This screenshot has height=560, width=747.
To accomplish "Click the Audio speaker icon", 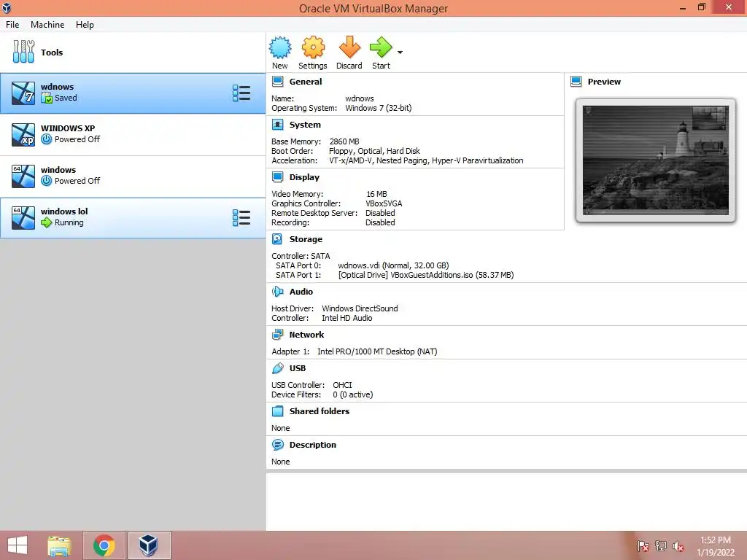I will point(277,291).
